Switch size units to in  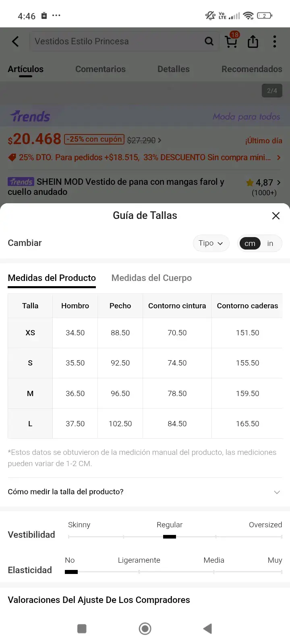point(270,243)
